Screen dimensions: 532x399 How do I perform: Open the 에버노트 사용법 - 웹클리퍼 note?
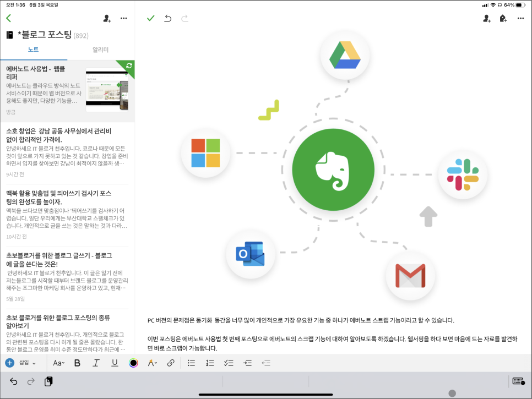(x=68, y=91)
